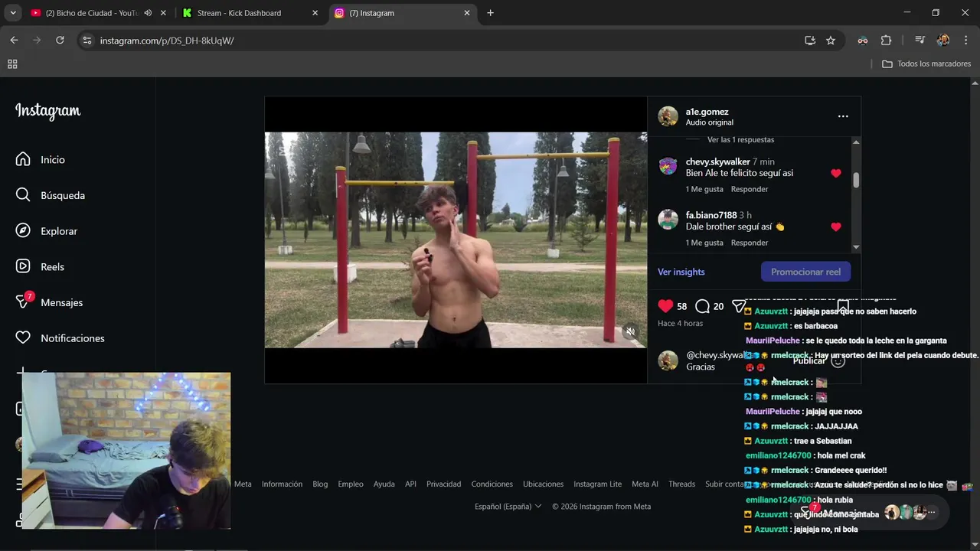Click Ubicaciones footer link
This screenshot has height=551, width=980.
click(543, 484)
